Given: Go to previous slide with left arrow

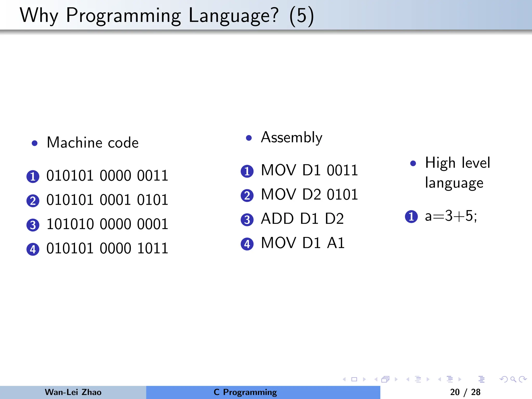Looking at the screenshot, I should click(344, 379).
